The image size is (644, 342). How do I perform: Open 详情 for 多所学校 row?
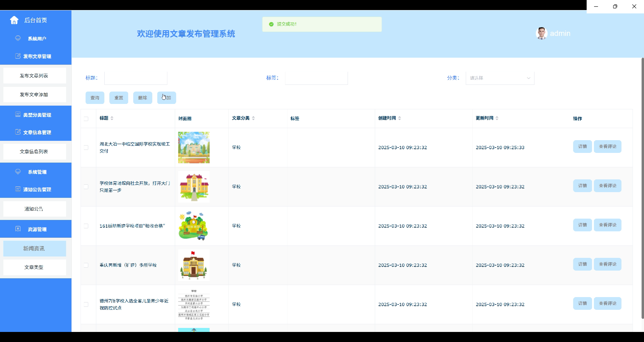pyautogui.click(x=583, y=264)
